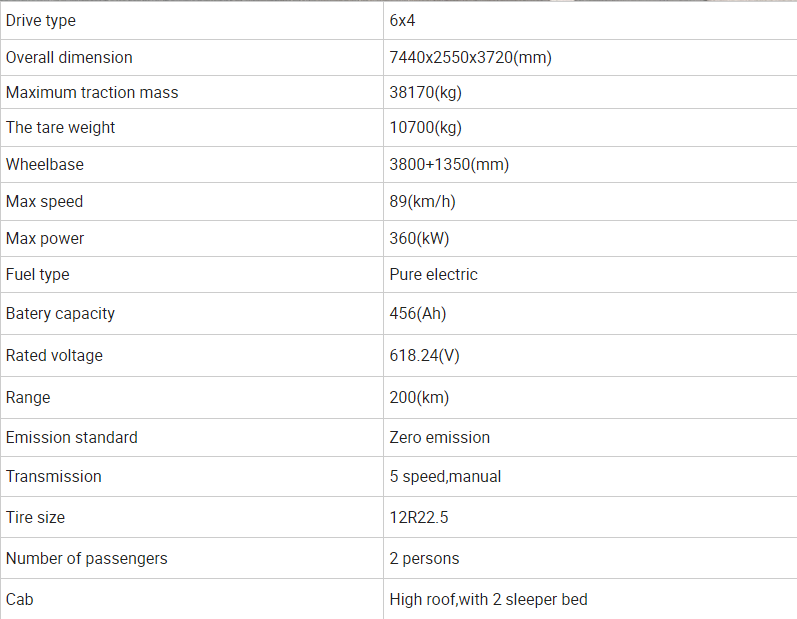Viewport: 797px width, 619px height.
Task: Select the 38170(kg) traction mass value
Action: [x=425, y=92]
